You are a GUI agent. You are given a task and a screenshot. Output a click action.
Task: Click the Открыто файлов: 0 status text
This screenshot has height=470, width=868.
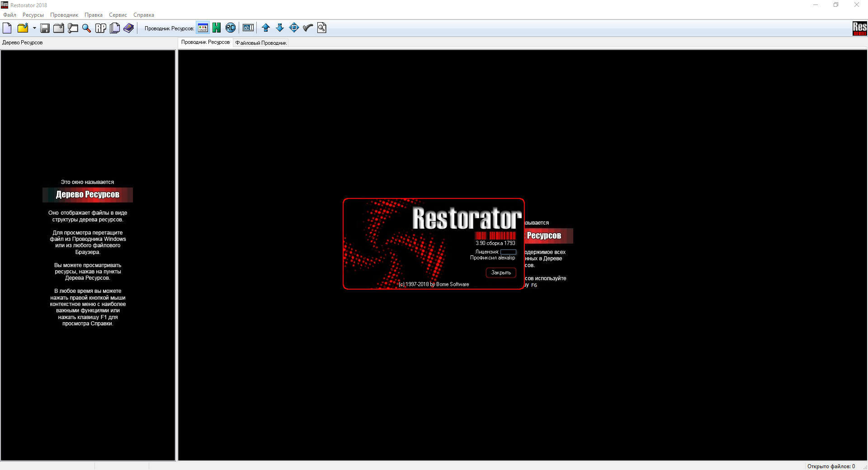point(831,466)
